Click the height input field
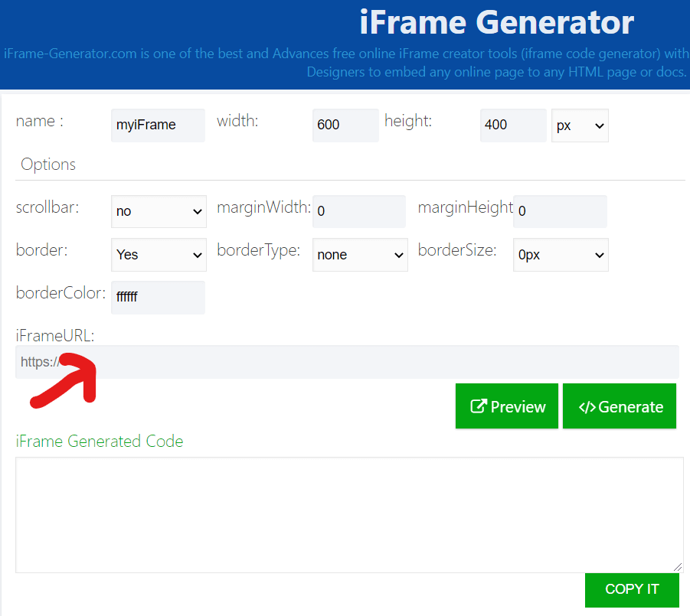Screen dimensions: 690x616 point(512,125)
